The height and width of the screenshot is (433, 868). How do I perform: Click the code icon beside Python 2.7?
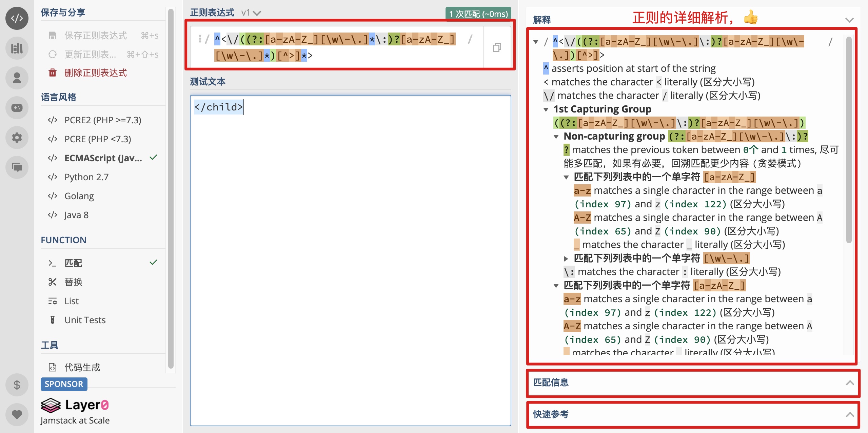pos(53,177)
